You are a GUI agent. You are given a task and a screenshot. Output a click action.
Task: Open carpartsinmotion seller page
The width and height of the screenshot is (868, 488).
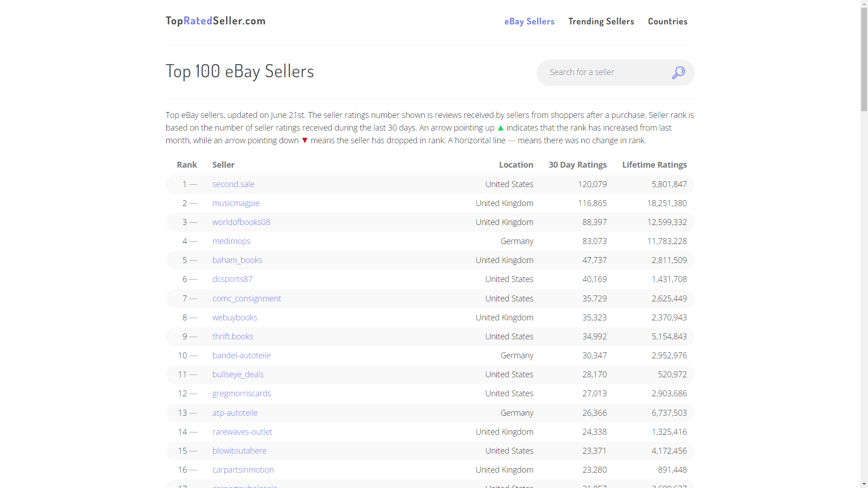243,470
